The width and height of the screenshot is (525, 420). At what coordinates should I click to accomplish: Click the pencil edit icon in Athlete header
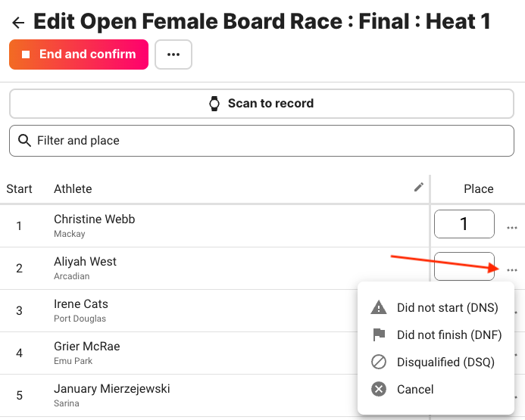(418, 187)
